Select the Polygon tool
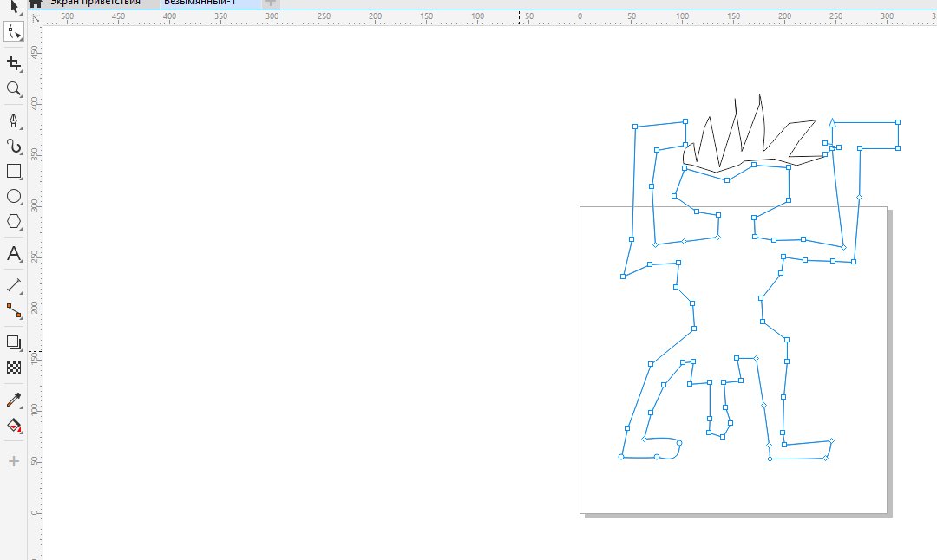The image size is (937, 560). (13, 222)
